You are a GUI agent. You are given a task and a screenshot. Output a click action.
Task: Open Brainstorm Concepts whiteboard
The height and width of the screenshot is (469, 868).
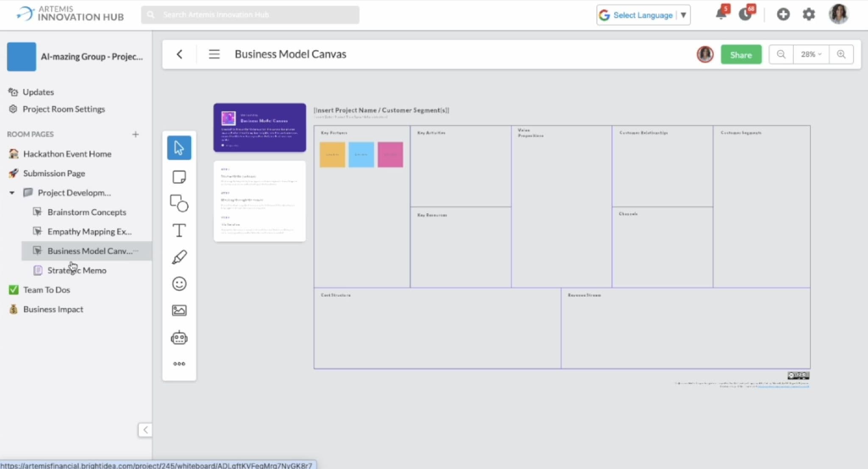tap(86, 212)
